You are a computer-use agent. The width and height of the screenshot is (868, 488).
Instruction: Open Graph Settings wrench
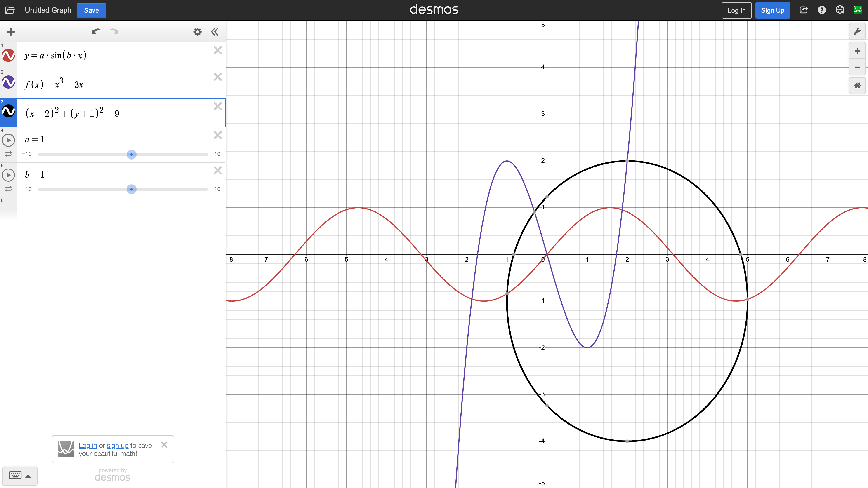[x=857, y=31]
